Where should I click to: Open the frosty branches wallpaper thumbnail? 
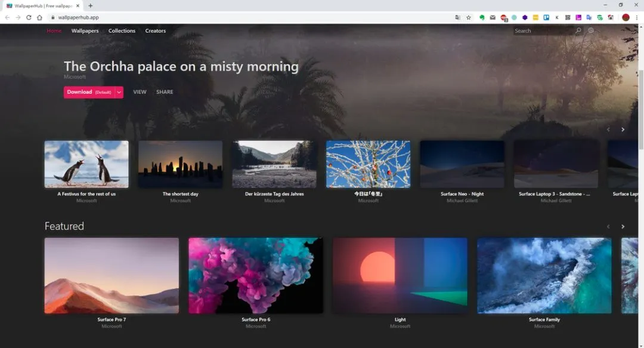368,164
